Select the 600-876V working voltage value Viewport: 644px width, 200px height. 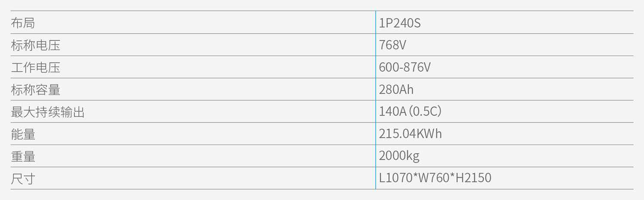404,67
